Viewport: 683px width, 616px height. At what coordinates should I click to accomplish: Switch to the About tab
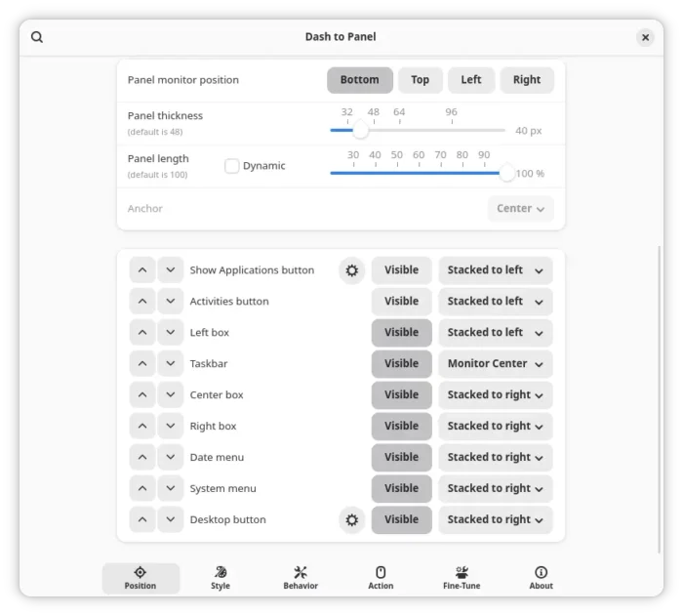pos(541,578)
